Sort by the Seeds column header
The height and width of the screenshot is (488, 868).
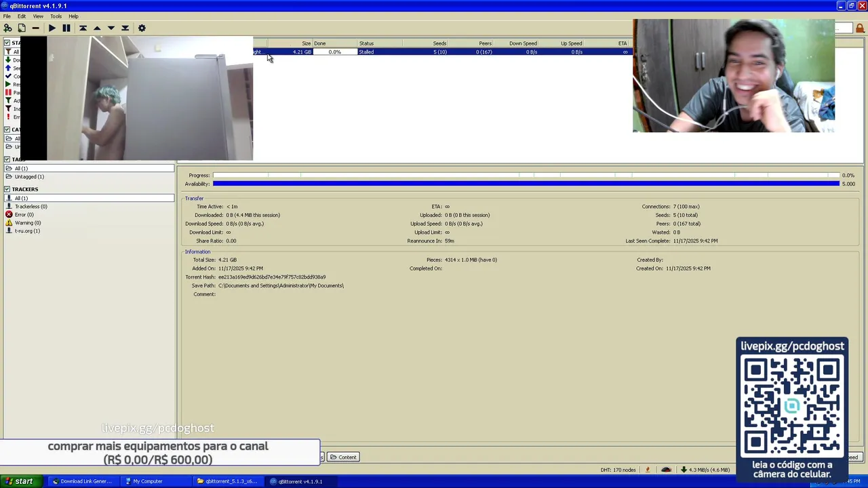(425, 43)
